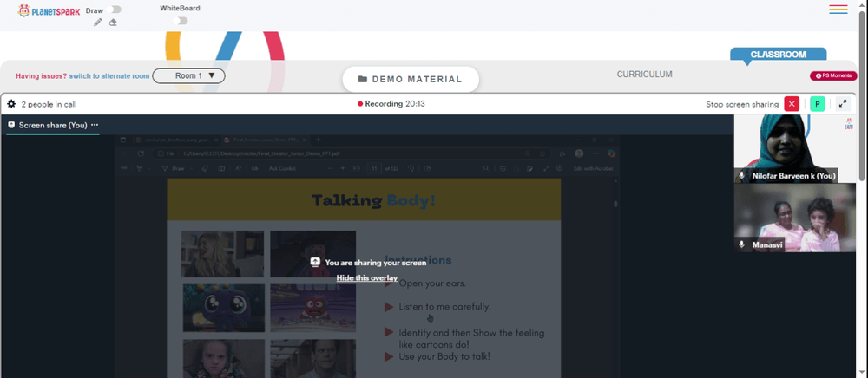Click 2 people in call text

point(49,104)
